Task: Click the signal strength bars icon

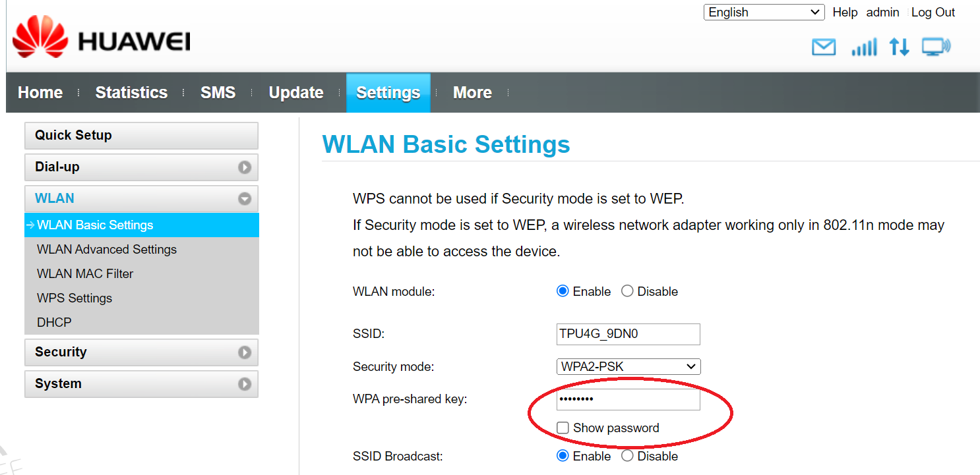Action: [x=864, y=47]
